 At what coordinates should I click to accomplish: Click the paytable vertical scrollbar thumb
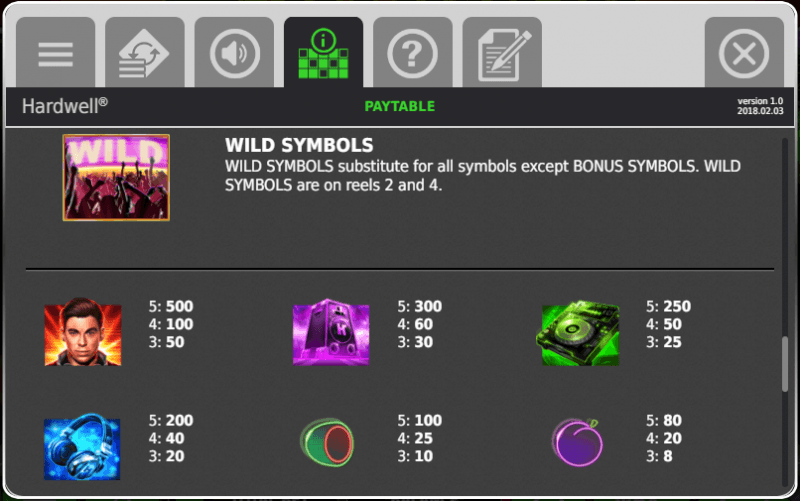[x=785, y=364]
